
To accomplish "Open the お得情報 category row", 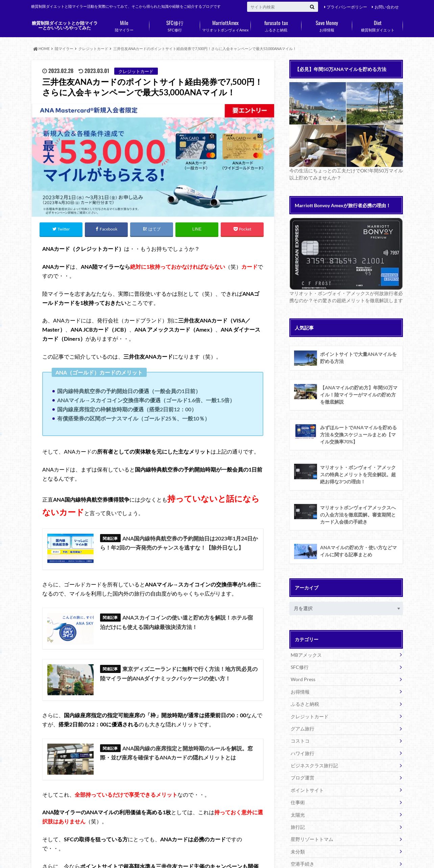I will [346, 692].
